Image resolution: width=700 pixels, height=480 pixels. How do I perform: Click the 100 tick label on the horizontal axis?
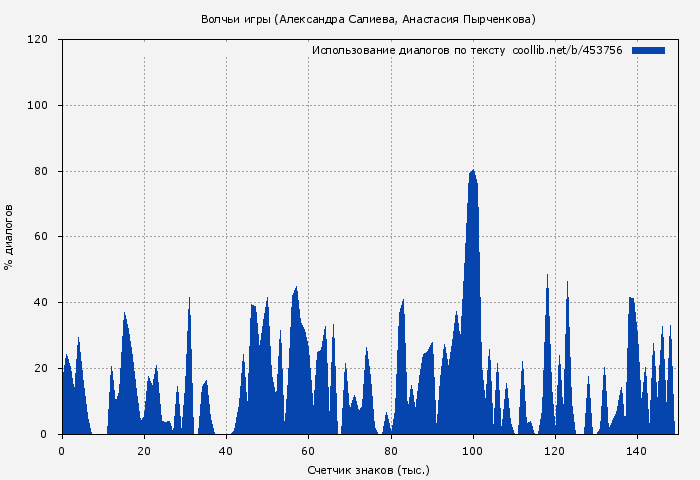pos(472,450)
